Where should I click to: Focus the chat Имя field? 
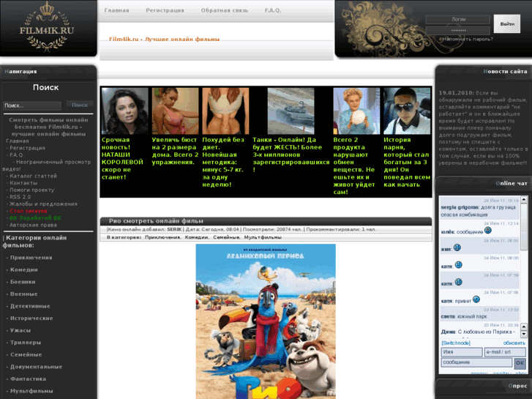click(462, 352)
